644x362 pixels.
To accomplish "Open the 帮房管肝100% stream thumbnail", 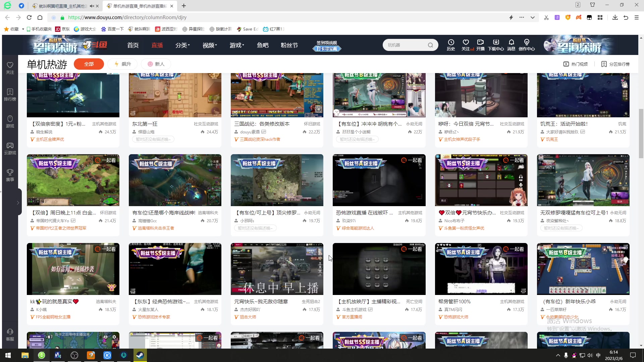I will (x=481, y=269).
